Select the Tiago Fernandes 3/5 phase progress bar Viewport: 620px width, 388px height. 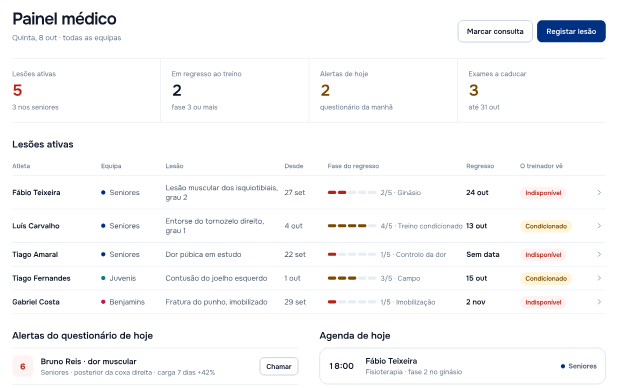pos(352,278)
